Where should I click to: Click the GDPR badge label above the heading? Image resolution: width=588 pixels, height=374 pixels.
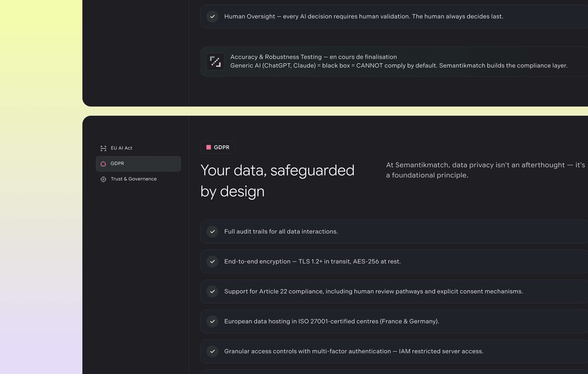pyautogui.click(x=218, y=147)
